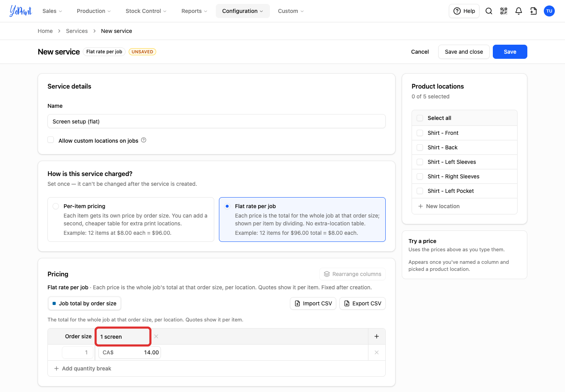The width and height of the screenshot is (565, 392).
Task: Go to Services breadcrumb
Action: click(x=77, y=31)
